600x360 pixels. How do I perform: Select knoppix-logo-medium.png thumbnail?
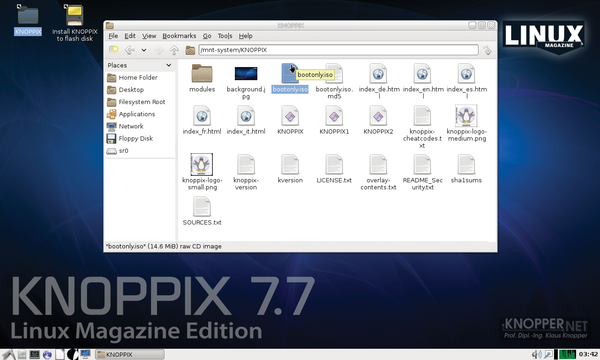(466, 116)
